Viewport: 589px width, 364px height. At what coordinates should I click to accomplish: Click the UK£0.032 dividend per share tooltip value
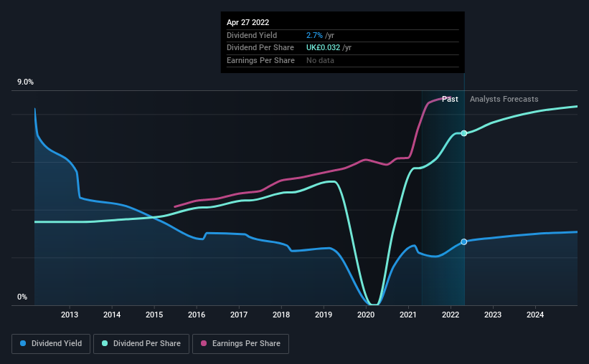click(323, 48)
